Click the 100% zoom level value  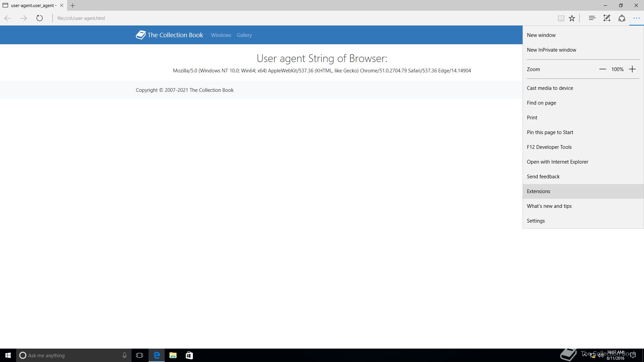pos(617,69)
